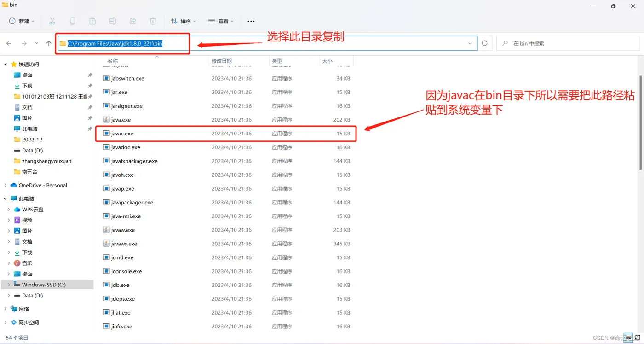The image size is (644, 344).
Task: Click the OneDrive cloud icon in sidebar
Action: click(x=13, y=185)
